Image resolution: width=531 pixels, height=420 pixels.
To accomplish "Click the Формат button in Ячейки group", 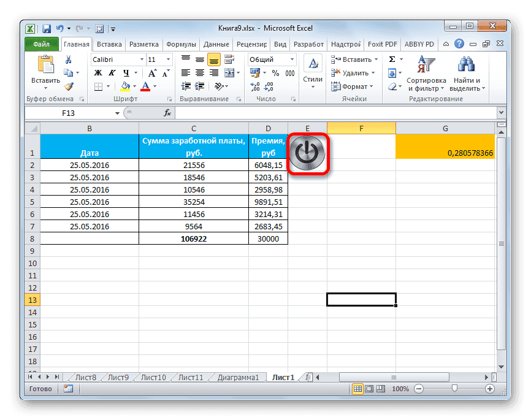I will point(354,86).
